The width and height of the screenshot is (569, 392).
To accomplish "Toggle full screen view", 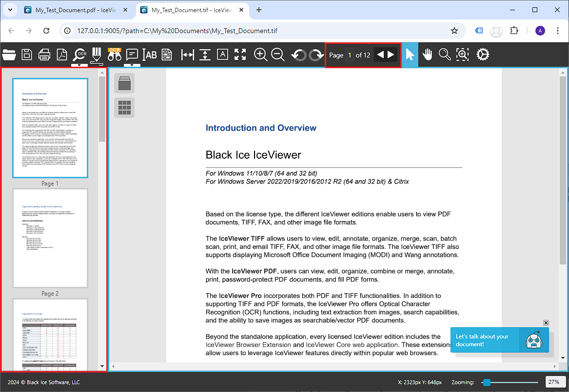I will (240, 55).
